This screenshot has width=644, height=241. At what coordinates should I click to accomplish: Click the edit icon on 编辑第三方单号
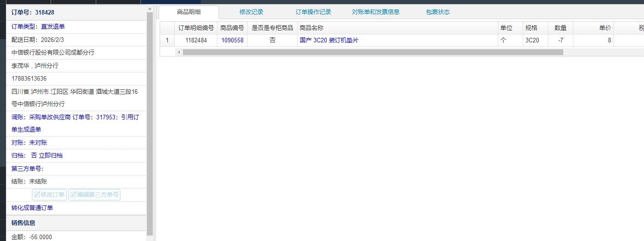[73, 195]
